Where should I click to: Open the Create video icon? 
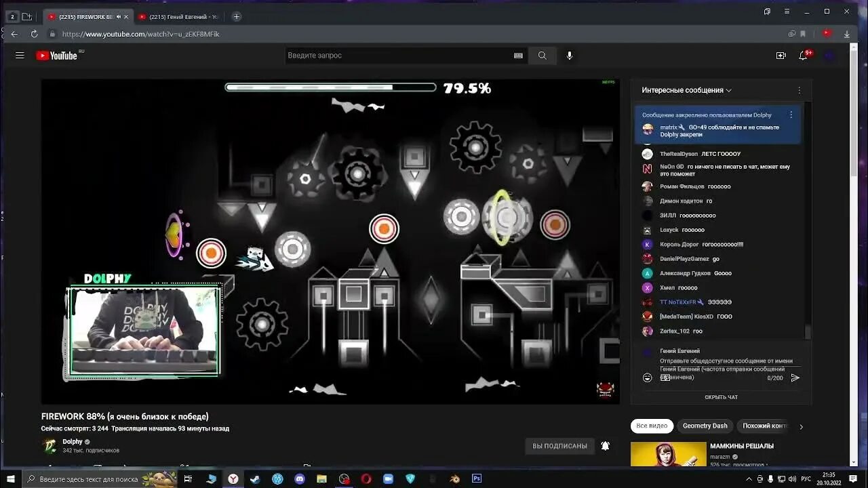coord(781,56)
